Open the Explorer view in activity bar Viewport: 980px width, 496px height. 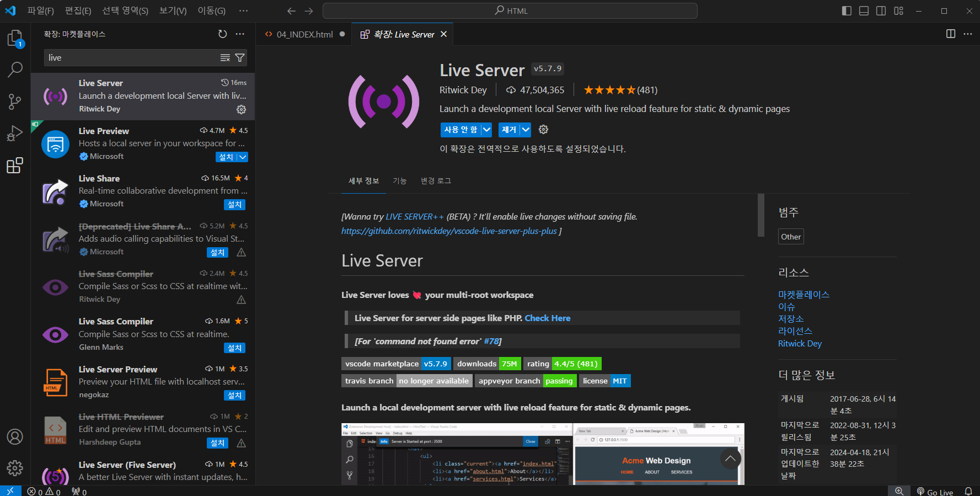tap(15, 39)
